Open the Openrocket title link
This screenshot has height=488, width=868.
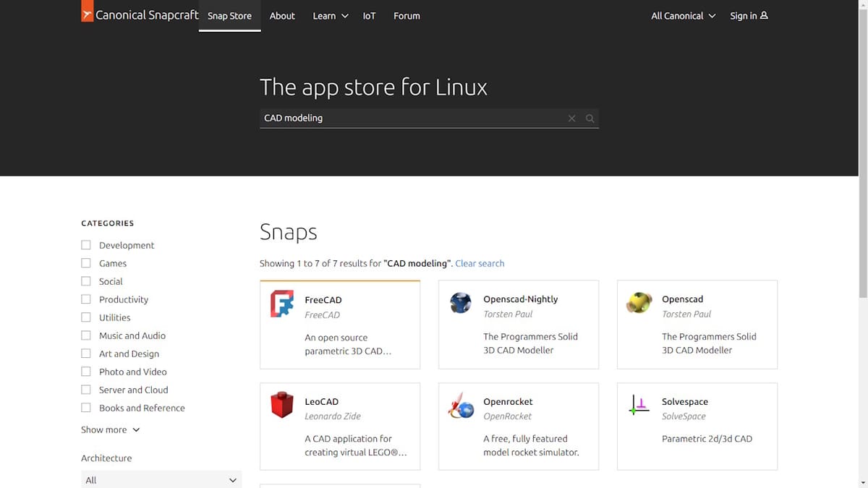pos(508,401)
